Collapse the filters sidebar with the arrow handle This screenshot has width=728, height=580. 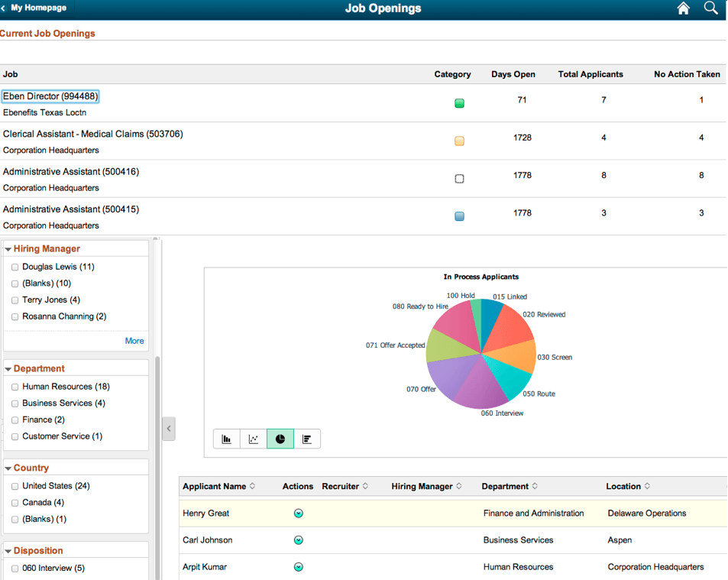click(169, 428)
